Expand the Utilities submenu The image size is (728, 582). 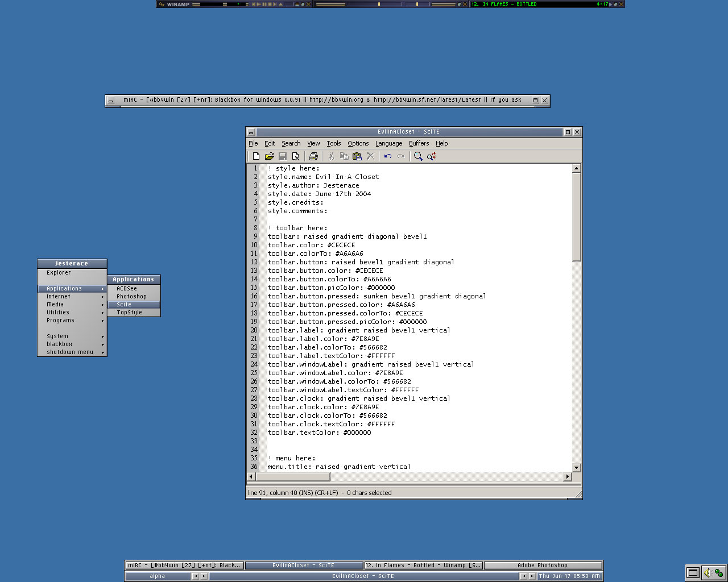(72, 313)
